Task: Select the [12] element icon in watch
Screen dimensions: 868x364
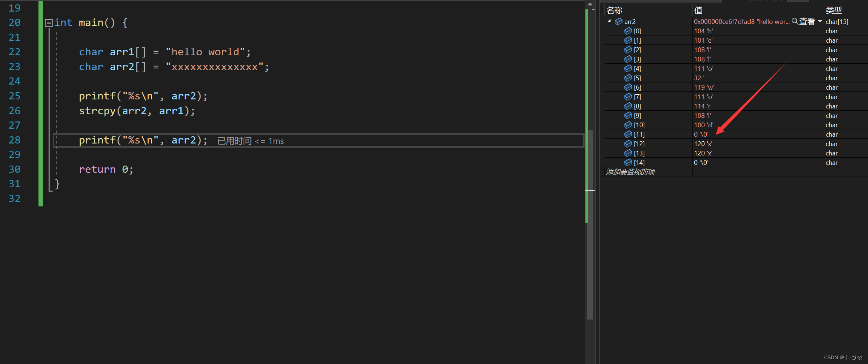Action: coord(628,144)
